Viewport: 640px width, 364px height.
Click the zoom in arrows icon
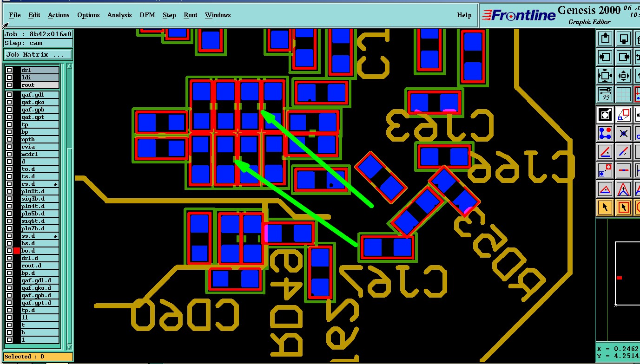click(624, 76)
